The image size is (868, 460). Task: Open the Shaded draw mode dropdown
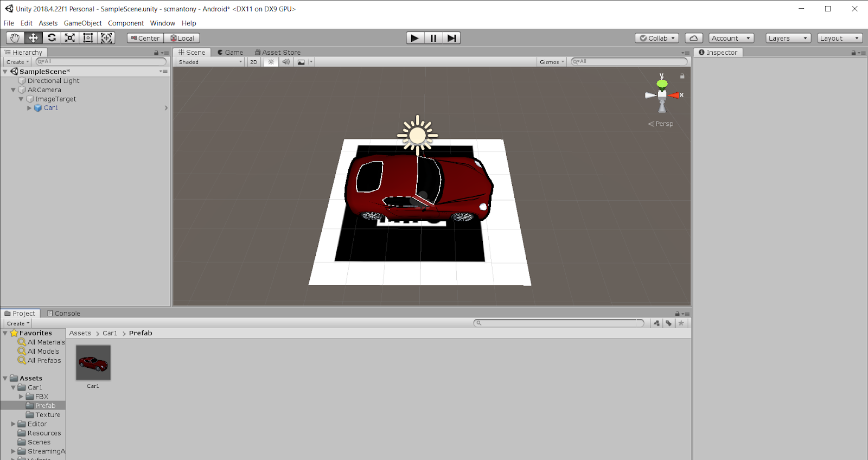coord(210,62)
